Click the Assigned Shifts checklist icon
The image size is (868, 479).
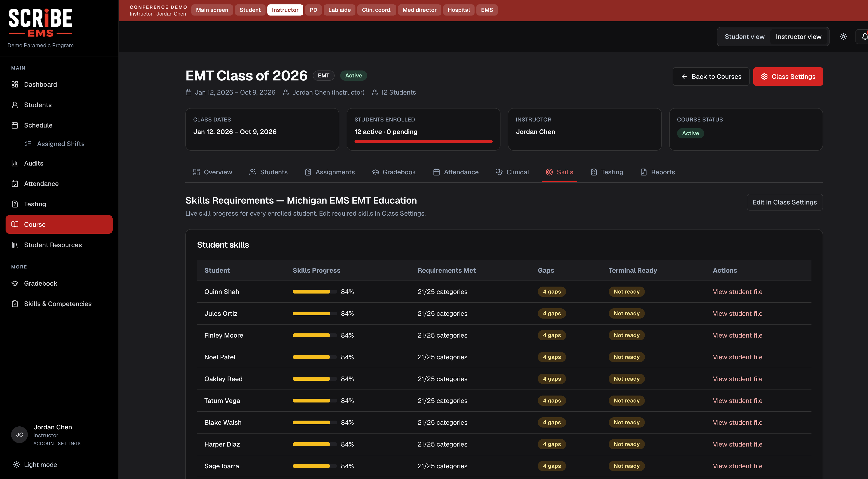point(28,144)
